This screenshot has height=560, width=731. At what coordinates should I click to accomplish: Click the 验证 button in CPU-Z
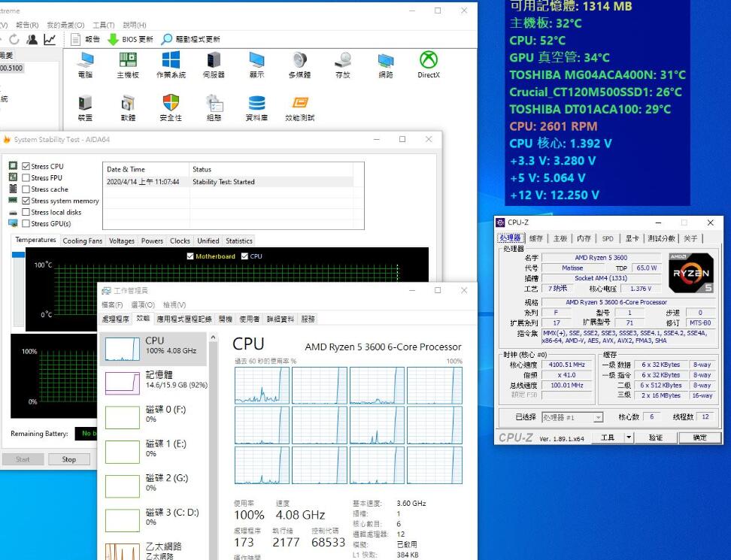(x=656, y=437)
